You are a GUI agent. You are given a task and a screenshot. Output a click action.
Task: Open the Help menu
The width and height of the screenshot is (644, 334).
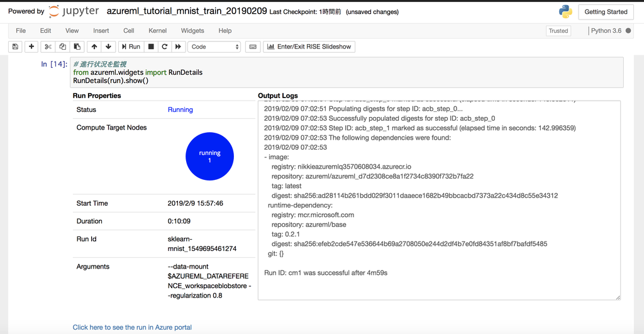[225, 31]
